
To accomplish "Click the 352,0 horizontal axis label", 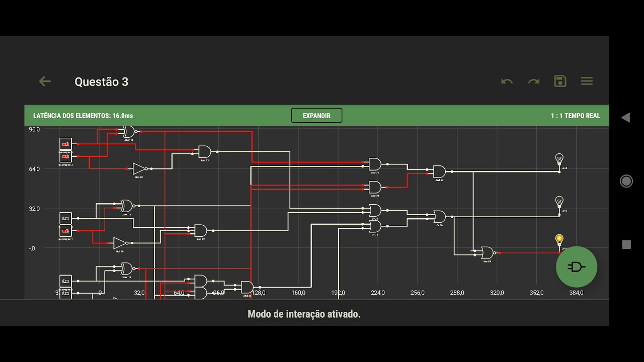I will [536, 293].
